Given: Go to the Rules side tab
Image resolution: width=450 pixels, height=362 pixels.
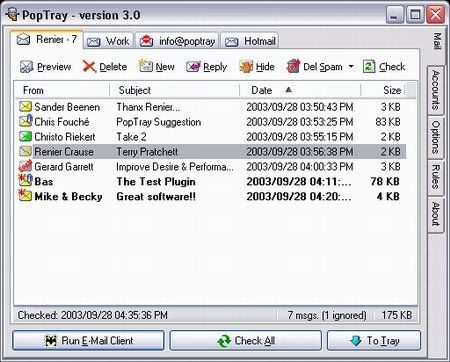Looking at the screenshot, I should (436, 177).
